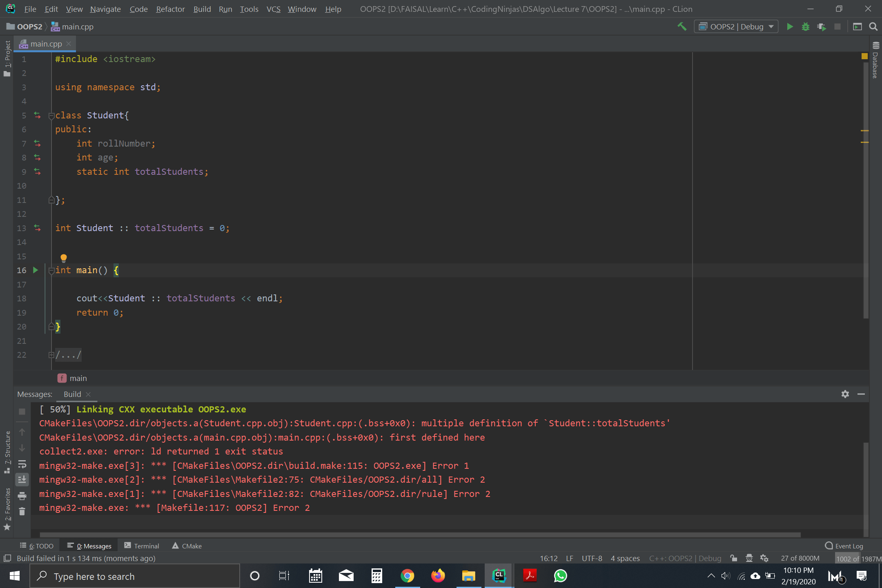This screenshot has width=882, height=588.
Task: Click the Build hammer icon
Action: (x=682, y=27)
